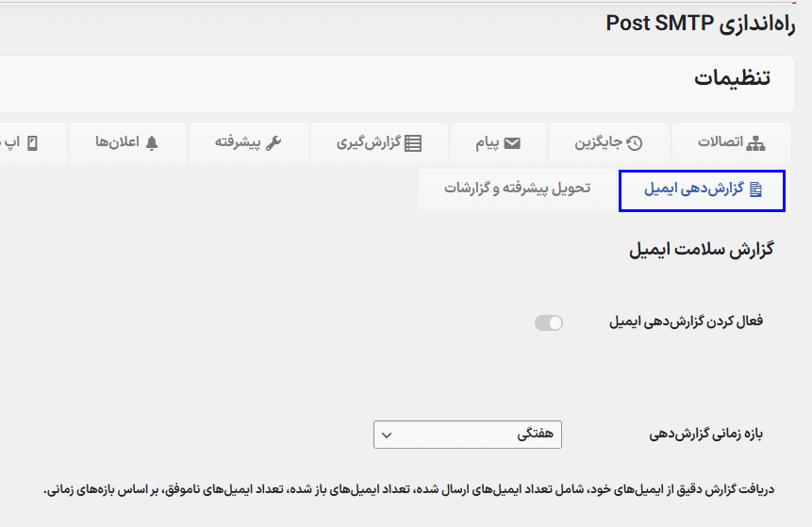
Task: Click the گزارش سلامت ایمیل heading
Action: coord(701,250)
